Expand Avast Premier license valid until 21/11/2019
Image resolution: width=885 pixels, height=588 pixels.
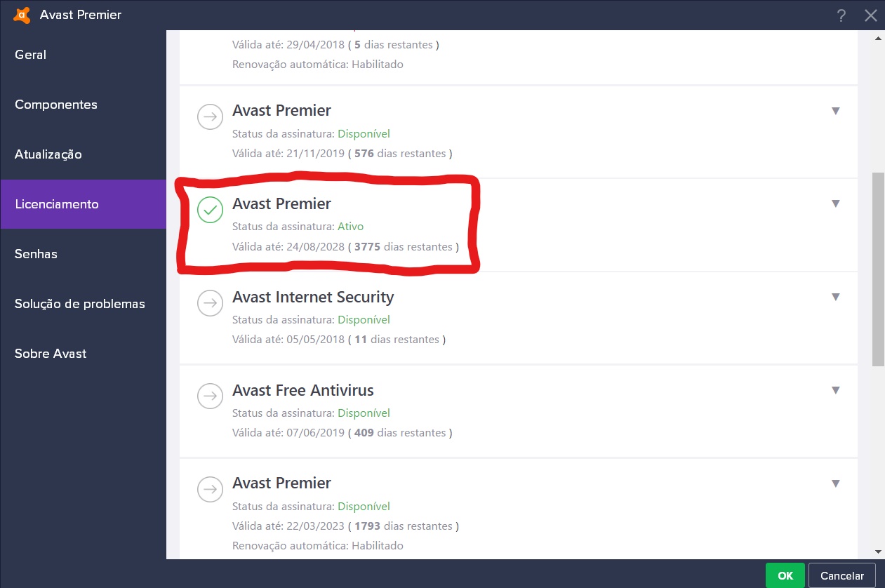pos(835,111)
